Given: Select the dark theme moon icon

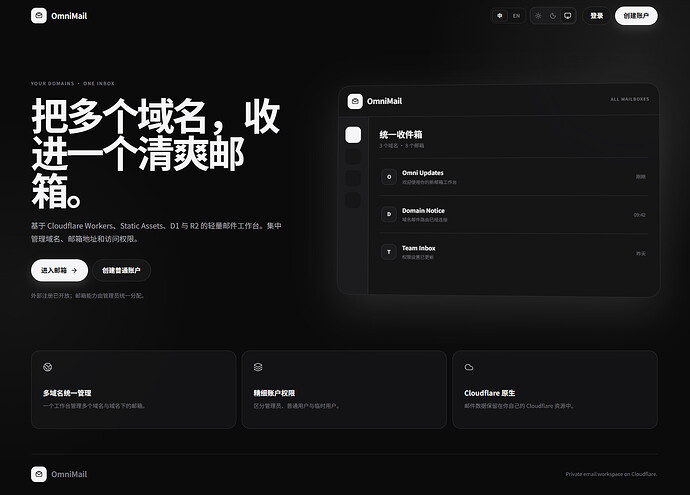Looking at the screenshot, I should [553, 16].
